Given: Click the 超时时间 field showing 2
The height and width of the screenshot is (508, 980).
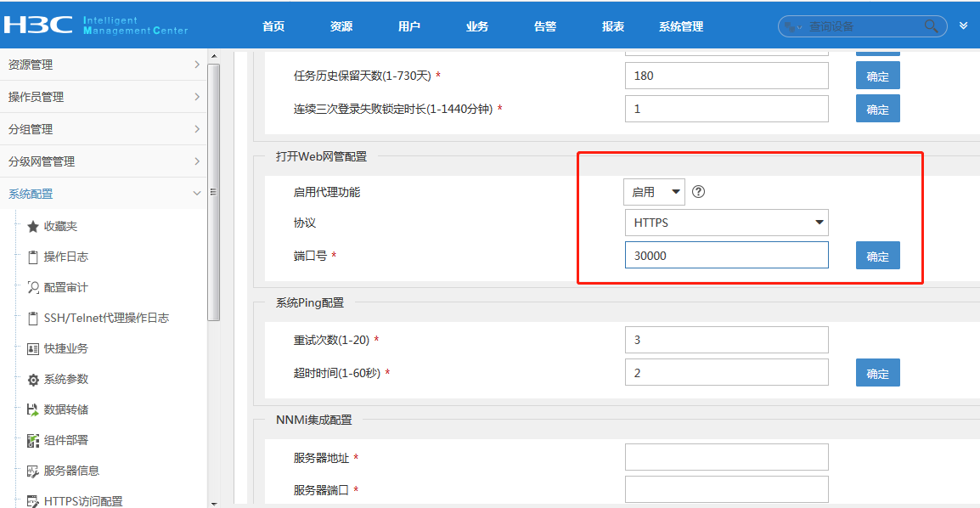Looking at the screenshot, I should point(727,373).
